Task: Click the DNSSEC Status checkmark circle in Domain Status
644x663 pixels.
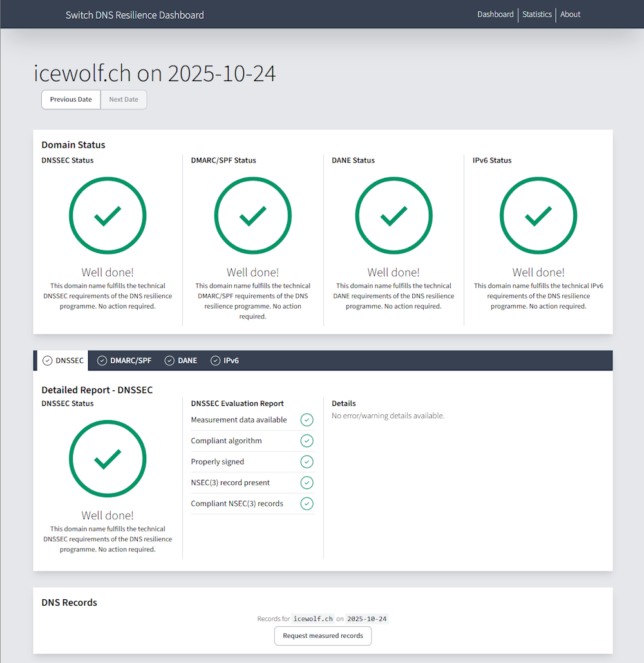Action: [108, 216]
